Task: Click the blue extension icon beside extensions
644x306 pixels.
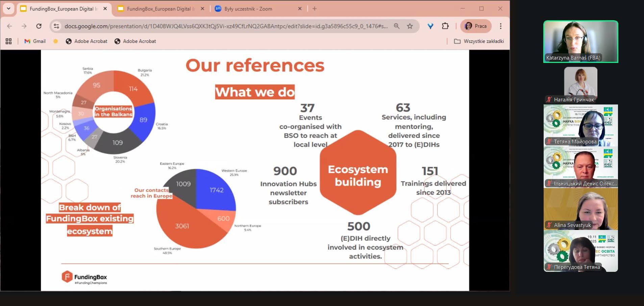Action: [430, 26]
